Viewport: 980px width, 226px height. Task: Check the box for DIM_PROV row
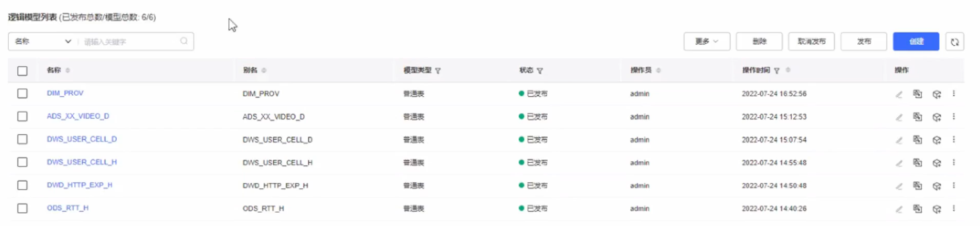pyautogui.click(x=22, y=94)
